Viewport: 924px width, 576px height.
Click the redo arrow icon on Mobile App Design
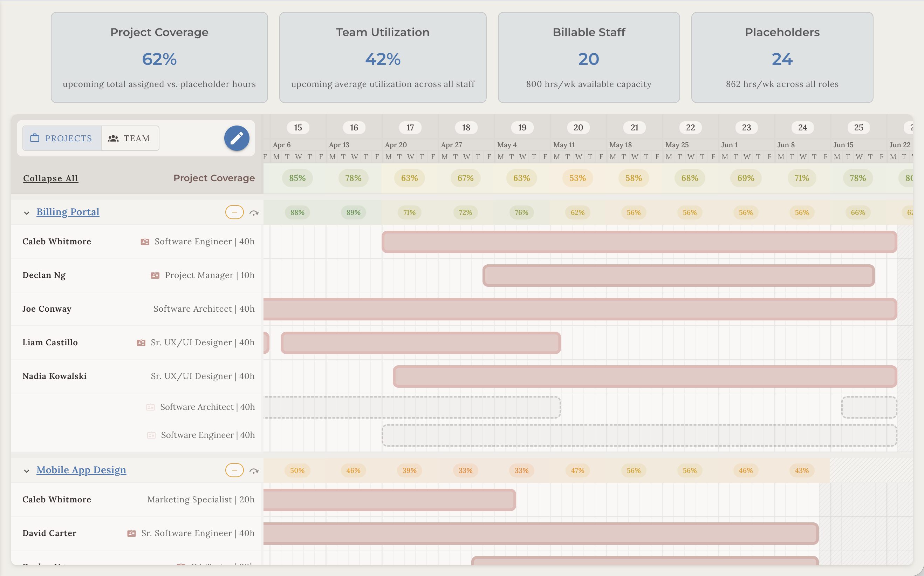(254, 471)
